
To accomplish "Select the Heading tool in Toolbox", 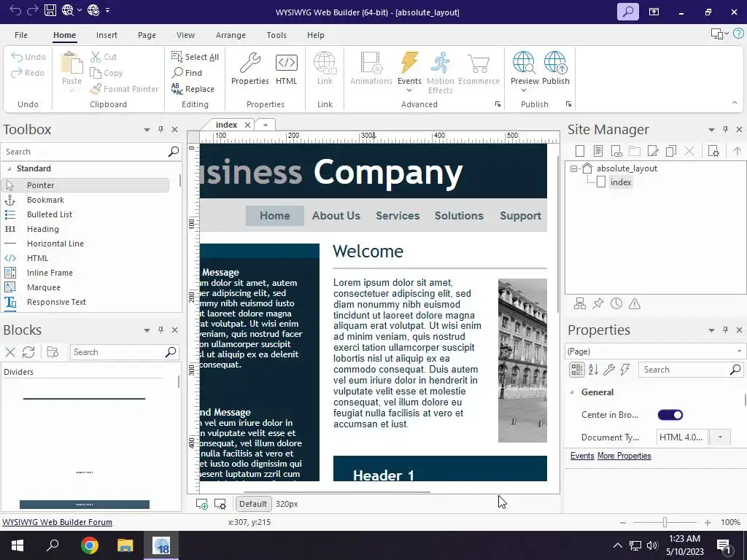I will click(43, 229).
